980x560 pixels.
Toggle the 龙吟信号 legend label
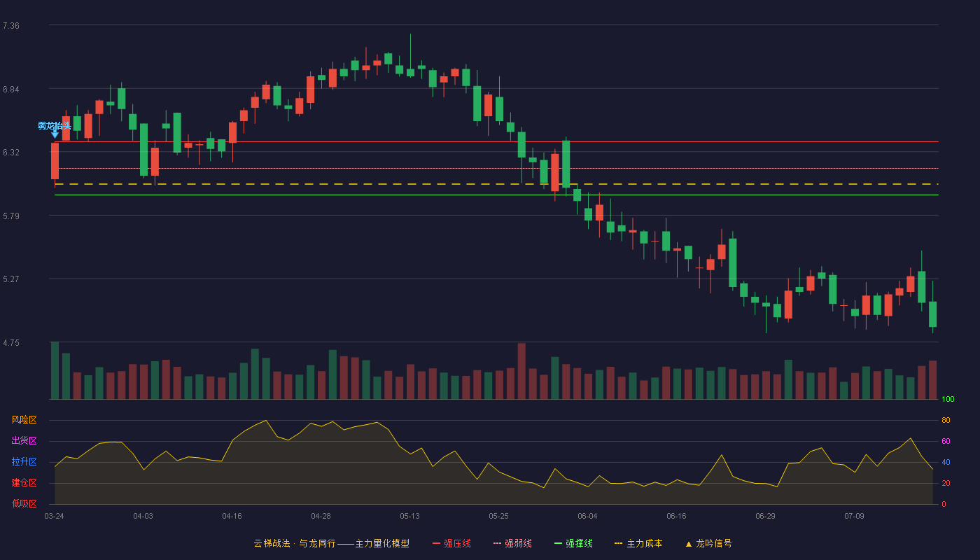coord(713,543)
